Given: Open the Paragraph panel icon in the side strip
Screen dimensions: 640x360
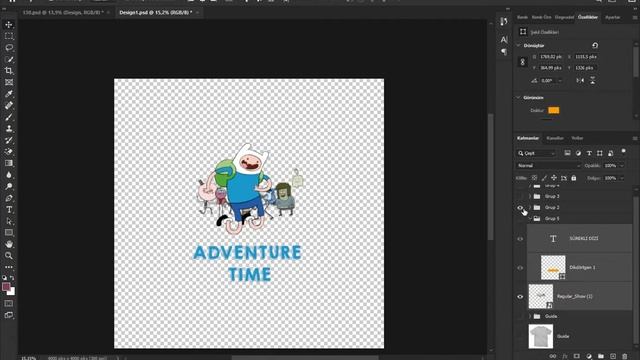Looking at the screenshot, I should (504, 51).
